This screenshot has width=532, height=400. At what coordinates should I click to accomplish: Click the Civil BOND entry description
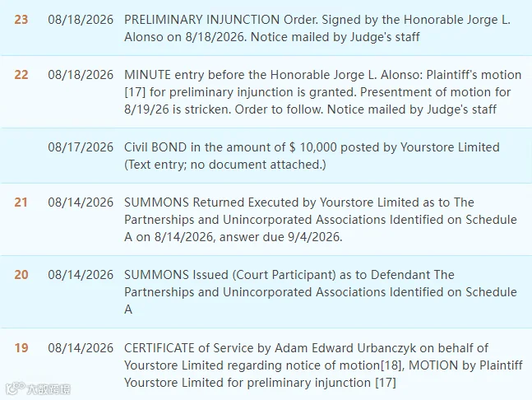tap(312, 156)
